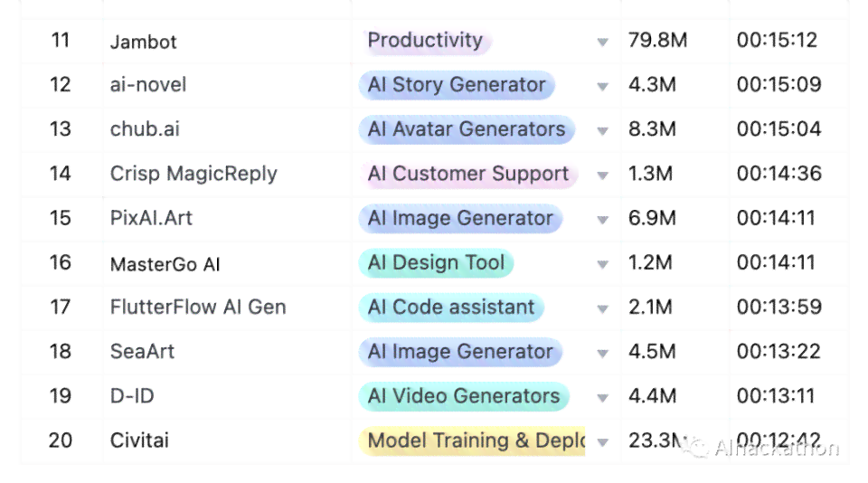The width and height of the screenshot is (868, 483).
Task: Select the MasterGo AI name cell
Action: click(x=165, y=263)
